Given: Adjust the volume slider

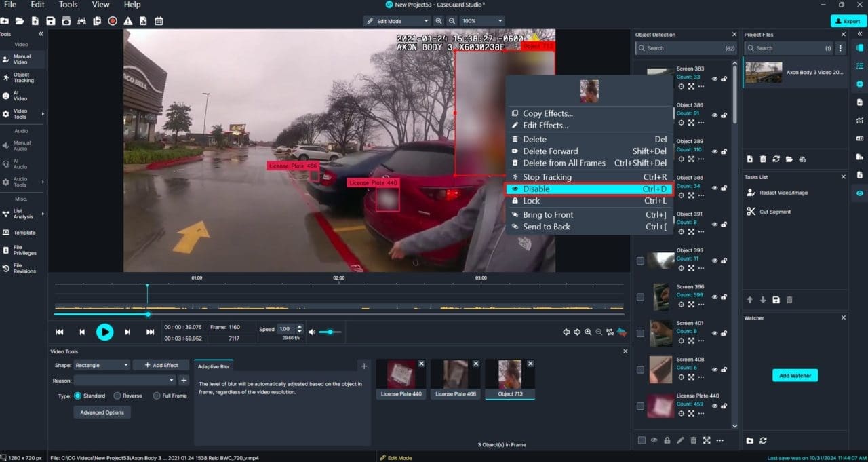Looking at the screenshot, I should click(330, 332).
